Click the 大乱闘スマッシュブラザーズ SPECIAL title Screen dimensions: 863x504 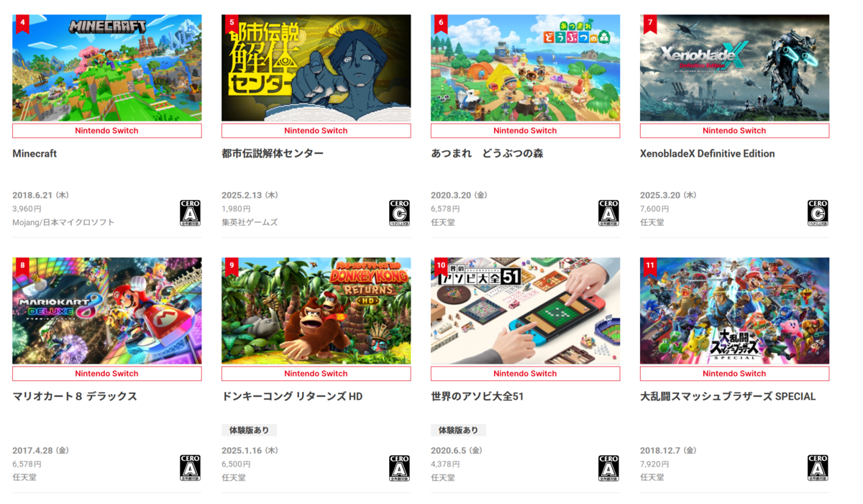[x=728, y=396]
